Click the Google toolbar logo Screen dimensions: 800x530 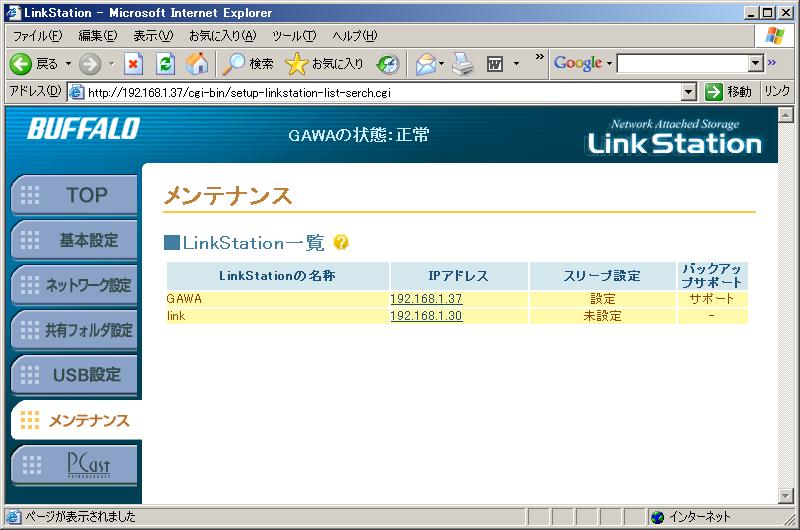578,63
